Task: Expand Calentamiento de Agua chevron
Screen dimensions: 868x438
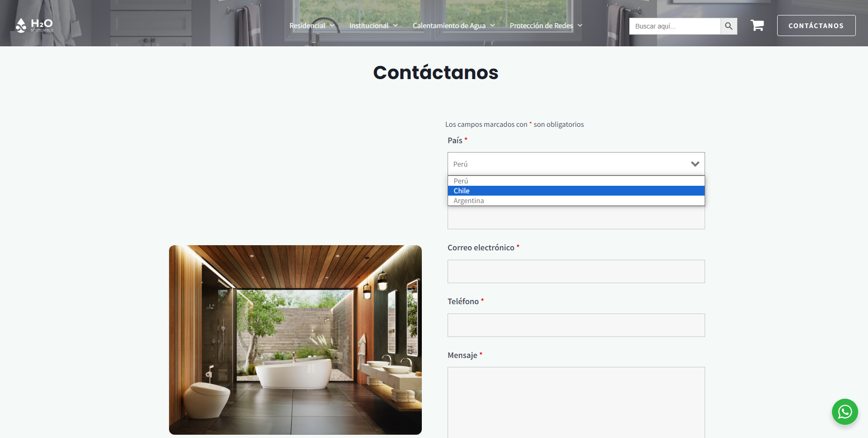Action: 492,25
